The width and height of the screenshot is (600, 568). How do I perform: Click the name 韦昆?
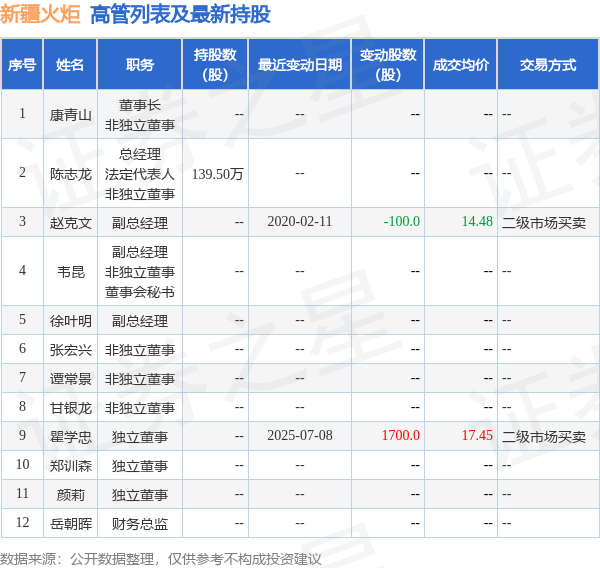click(70, 271)
